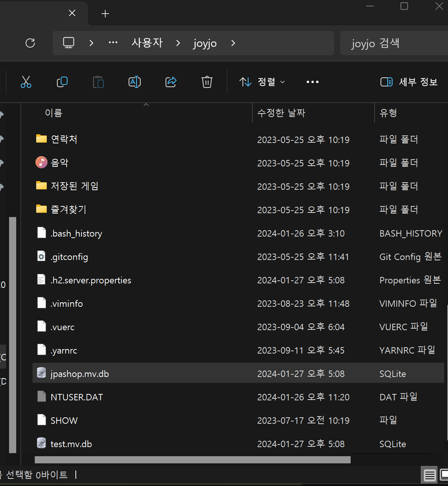Open the See more ellipsis toolbar menu

313,82
